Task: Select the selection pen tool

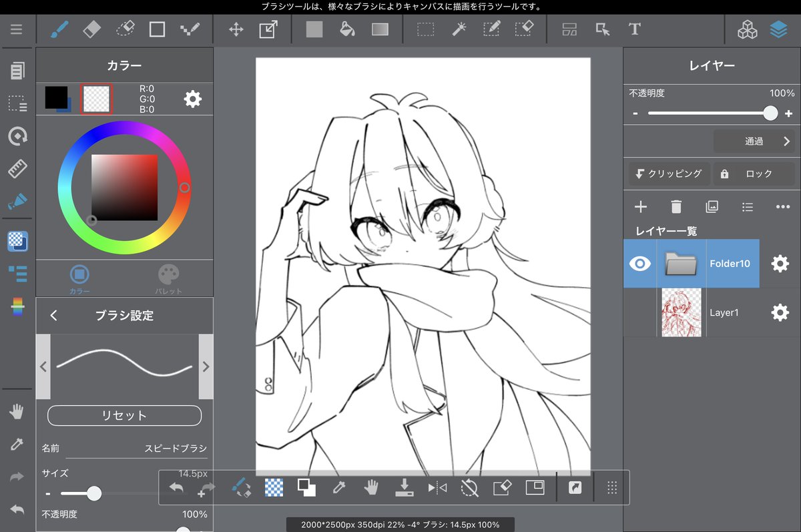Action: [491, 29]
